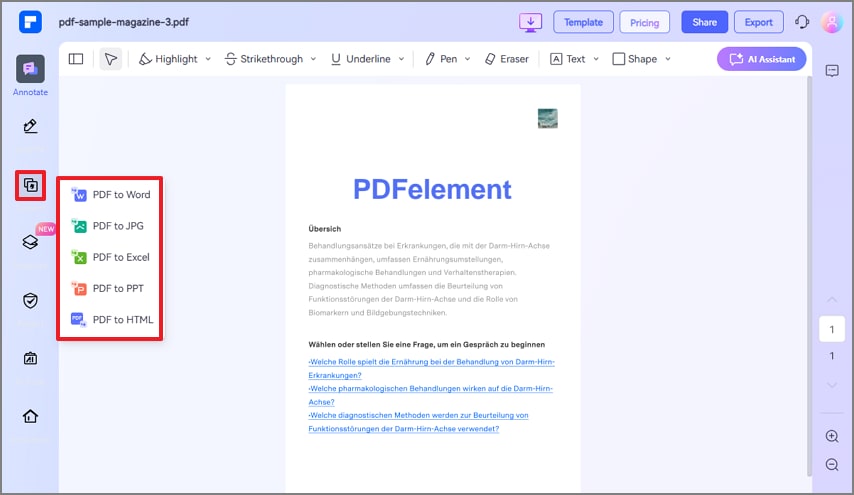Click the Convert sidebar icon
Viewport: 854px width, 495px height.
tap(30, 185)
